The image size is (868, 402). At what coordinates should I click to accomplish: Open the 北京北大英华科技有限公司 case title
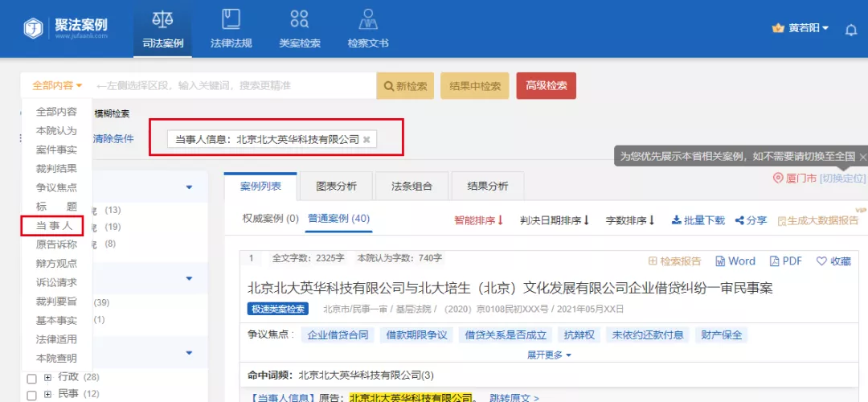coord(510,288)
